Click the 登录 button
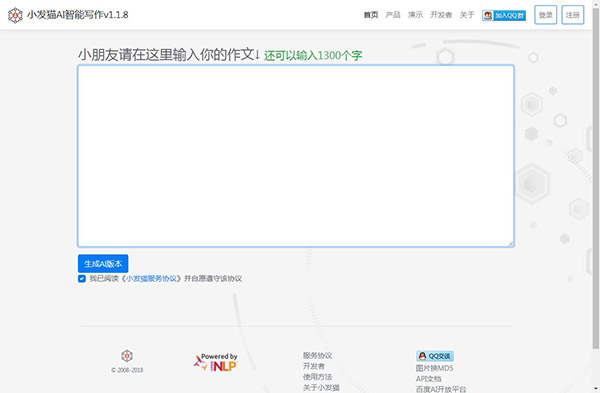The width and height of the screenshot is (600, 393). coord(545,15)
